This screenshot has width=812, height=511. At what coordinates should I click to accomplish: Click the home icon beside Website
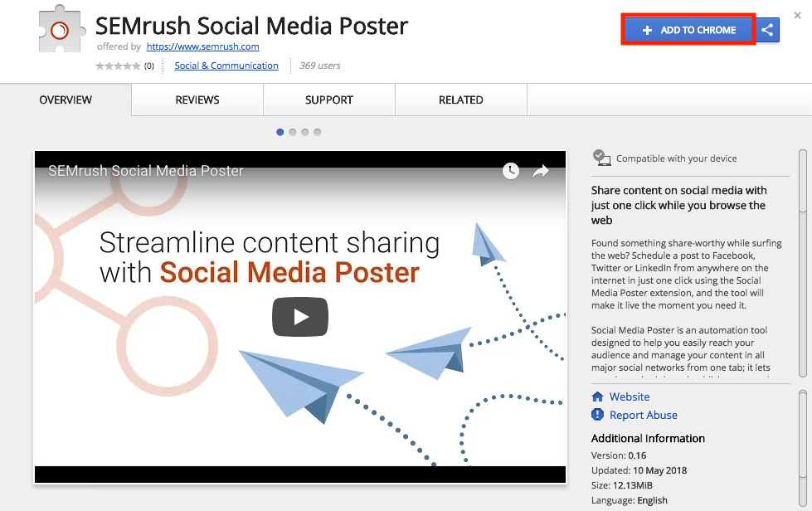coord(598,397)
